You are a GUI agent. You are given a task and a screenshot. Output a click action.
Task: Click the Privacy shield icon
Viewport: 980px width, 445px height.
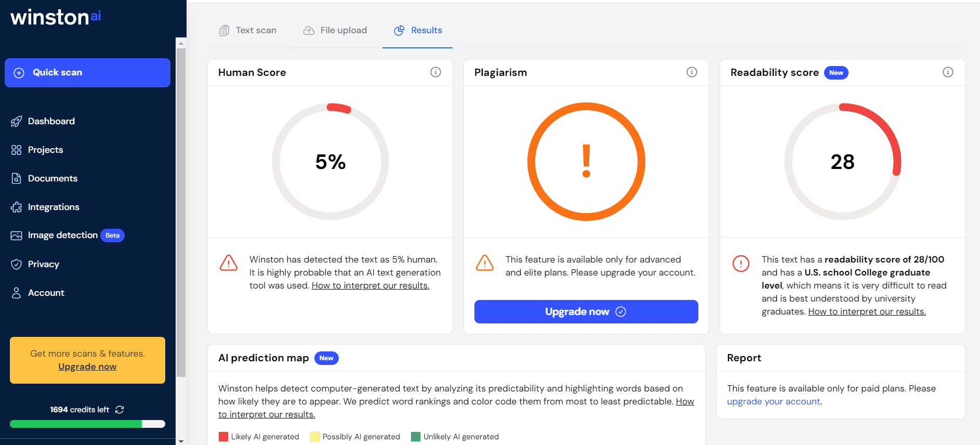coord(17,264)
